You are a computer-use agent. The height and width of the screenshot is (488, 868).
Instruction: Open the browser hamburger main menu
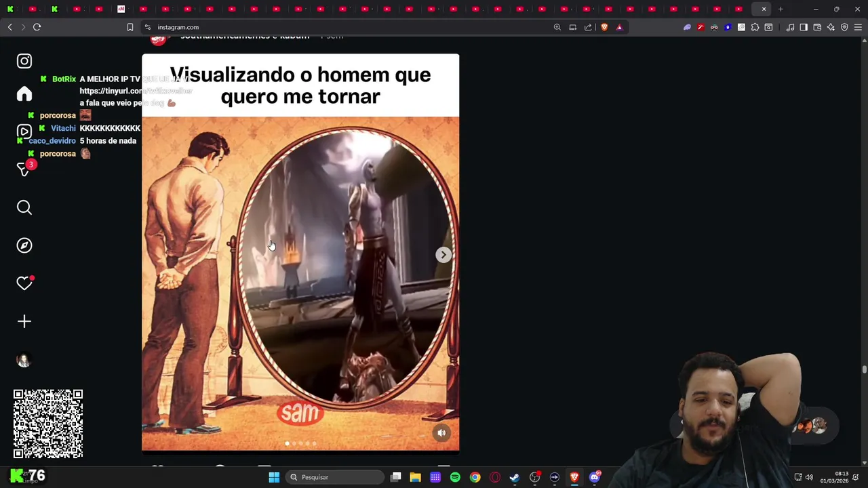(x=858, y=27)
